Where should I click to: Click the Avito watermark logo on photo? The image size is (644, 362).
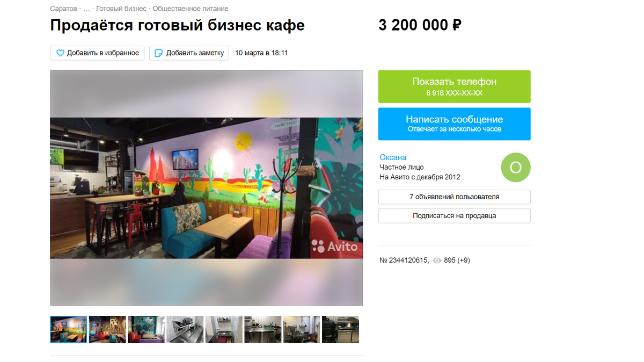[335, 247]
